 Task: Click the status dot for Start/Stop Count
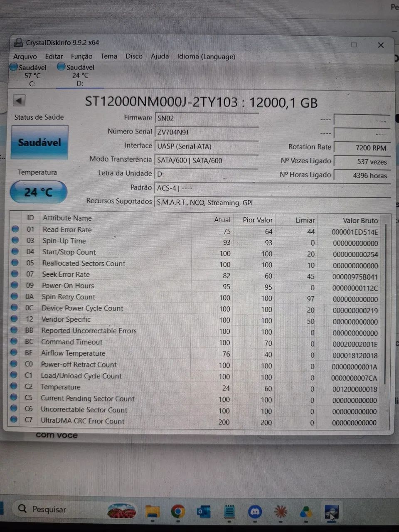[15, 251]
